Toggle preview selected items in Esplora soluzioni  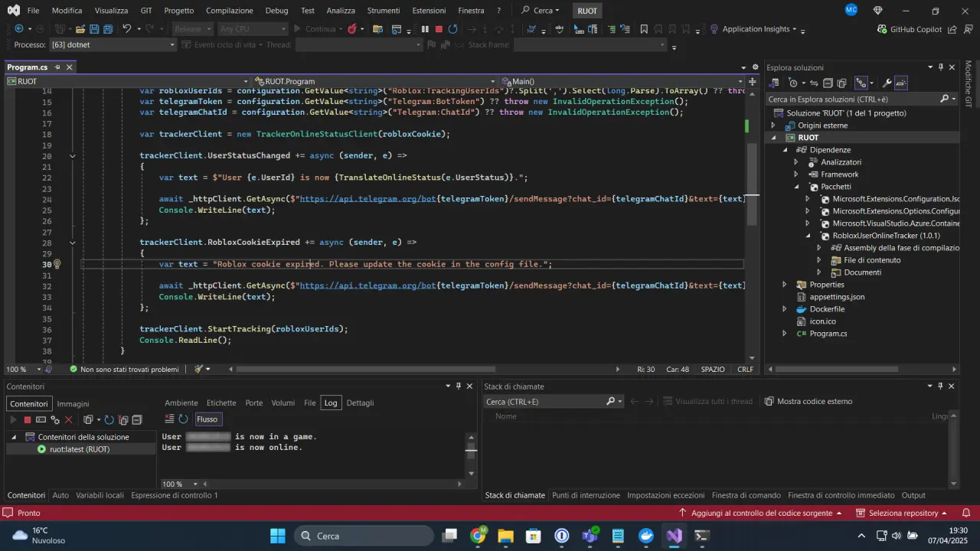(901, 83)
